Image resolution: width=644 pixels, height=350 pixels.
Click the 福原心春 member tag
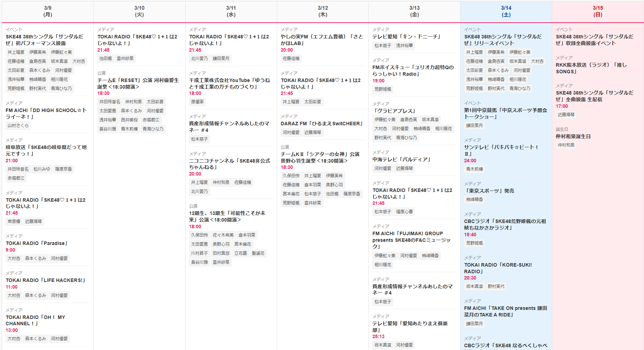[404, 212]
